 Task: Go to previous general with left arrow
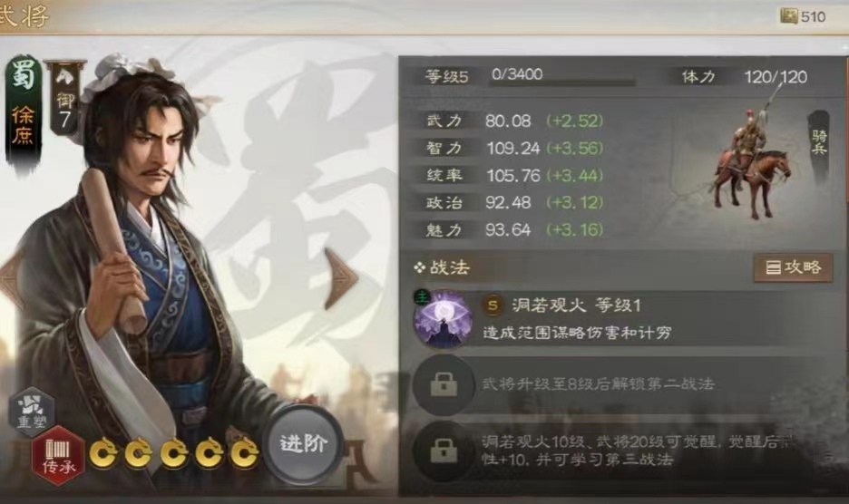[x=9, y=280]
